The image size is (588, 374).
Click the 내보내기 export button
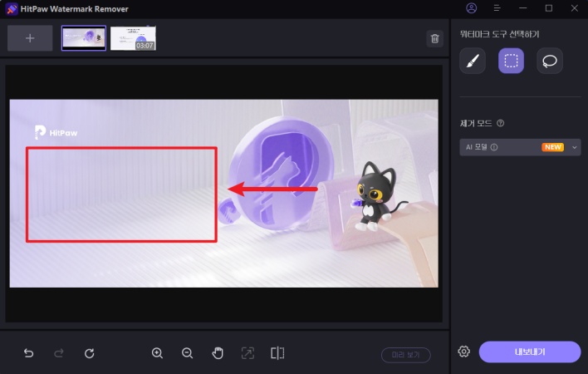[x=529, y=352]
